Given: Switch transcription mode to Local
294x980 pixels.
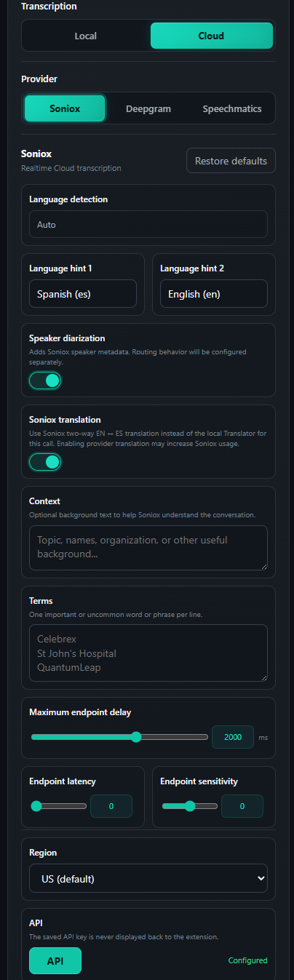Looking at the screenshot, I should [x=86, y=36].
